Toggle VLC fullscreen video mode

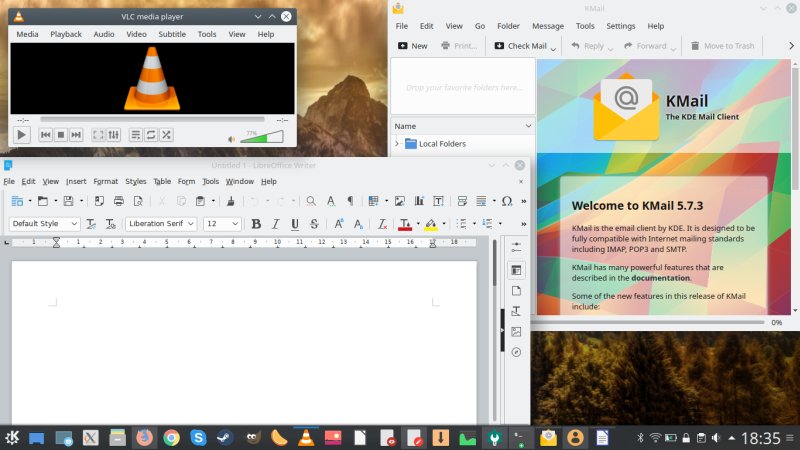click(98, 135)
